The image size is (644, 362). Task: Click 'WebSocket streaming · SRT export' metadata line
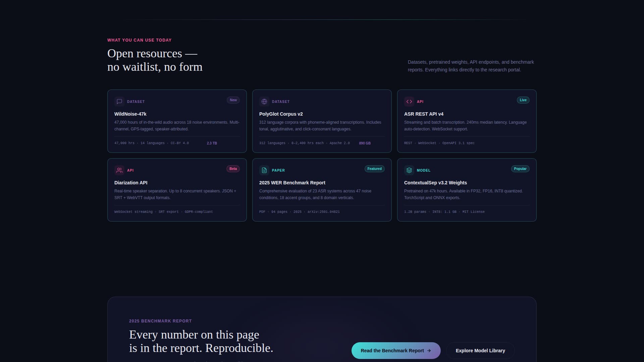click(x=163, y=212)
